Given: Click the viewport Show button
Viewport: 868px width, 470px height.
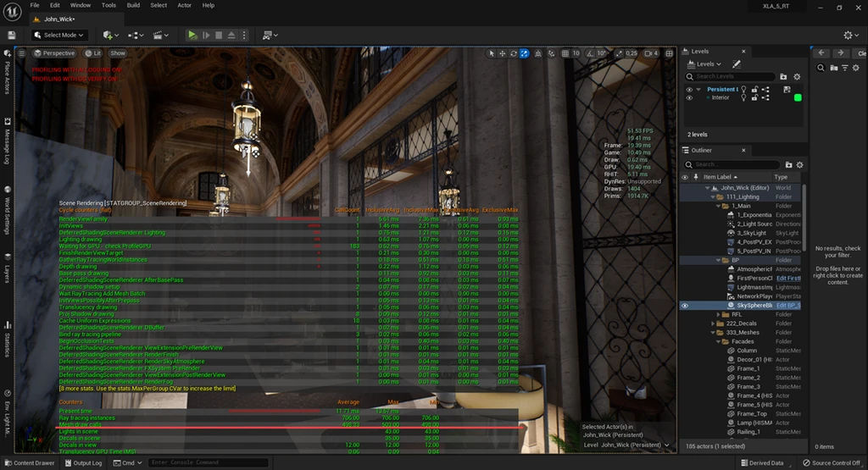Looking at the screenshot, I should tap(117, 53).
